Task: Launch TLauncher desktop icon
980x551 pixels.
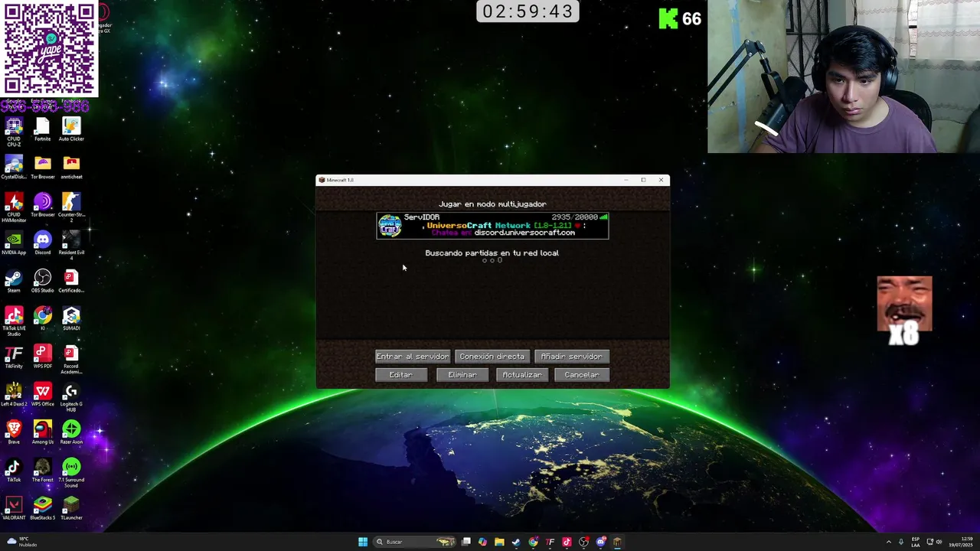Action: (71, 509)
